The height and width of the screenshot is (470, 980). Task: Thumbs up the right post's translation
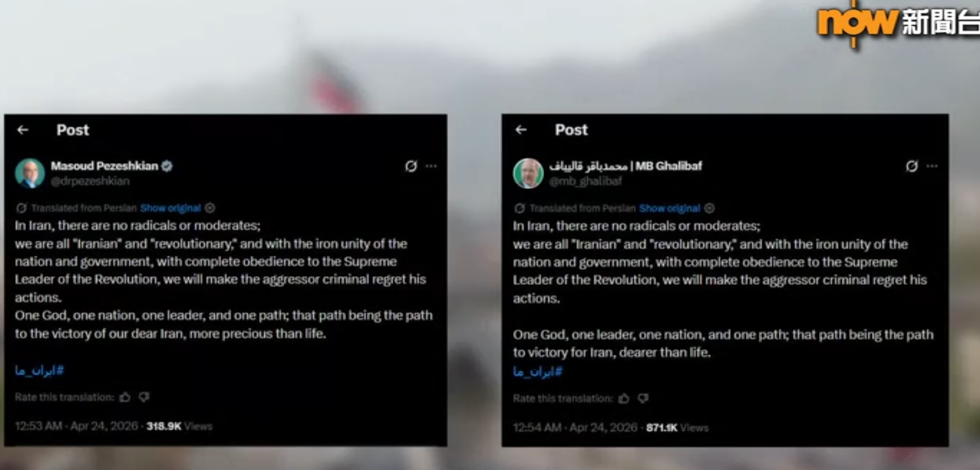pos(624,398)
